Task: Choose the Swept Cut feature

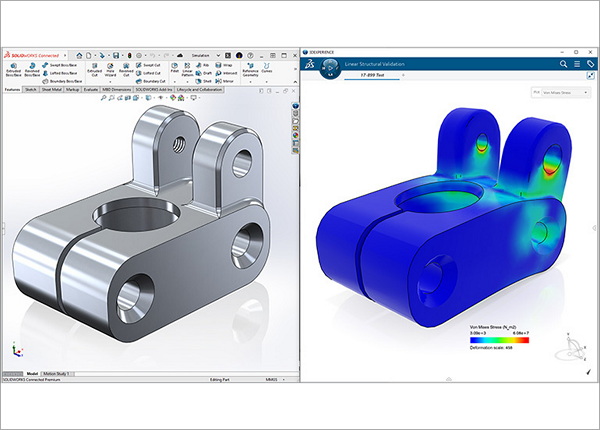Action: coord(148,65)
